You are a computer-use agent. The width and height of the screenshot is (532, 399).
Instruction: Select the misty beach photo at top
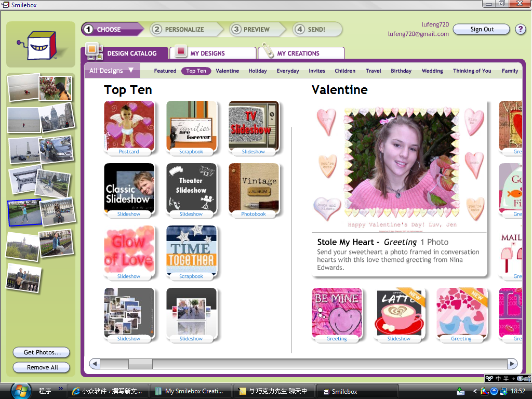pos(23,88)
